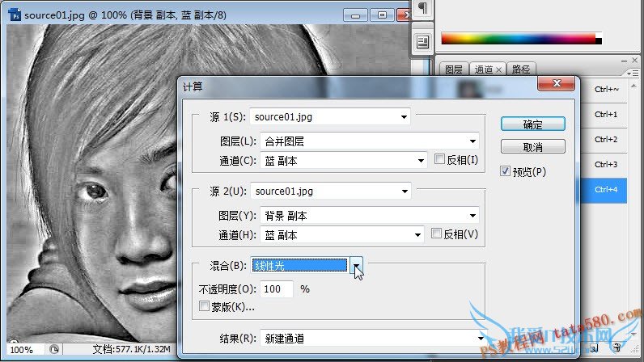Select the 通道 tab
644x362 pixels.
pyautogui.click(x=483, y=69)
